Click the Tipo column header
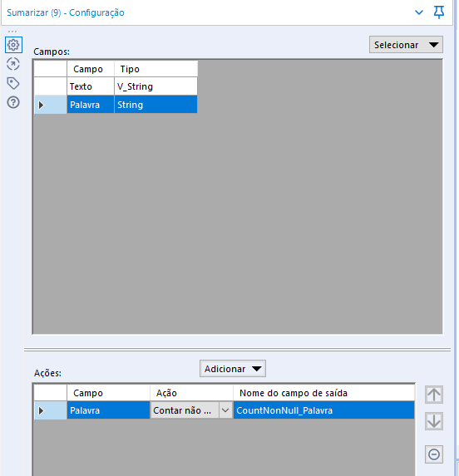The image size is (459, 476). coord(155,69)
